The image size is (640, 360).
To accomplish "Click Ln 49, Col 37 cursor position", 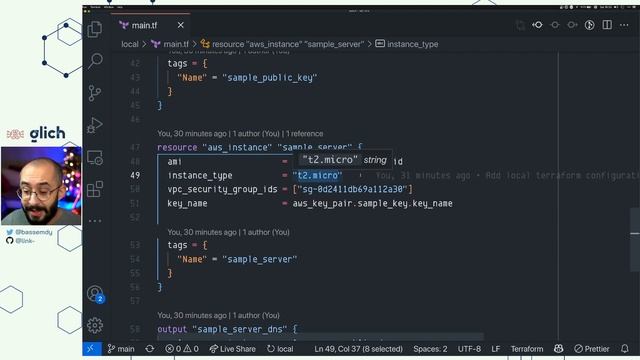I will (358, 349).
